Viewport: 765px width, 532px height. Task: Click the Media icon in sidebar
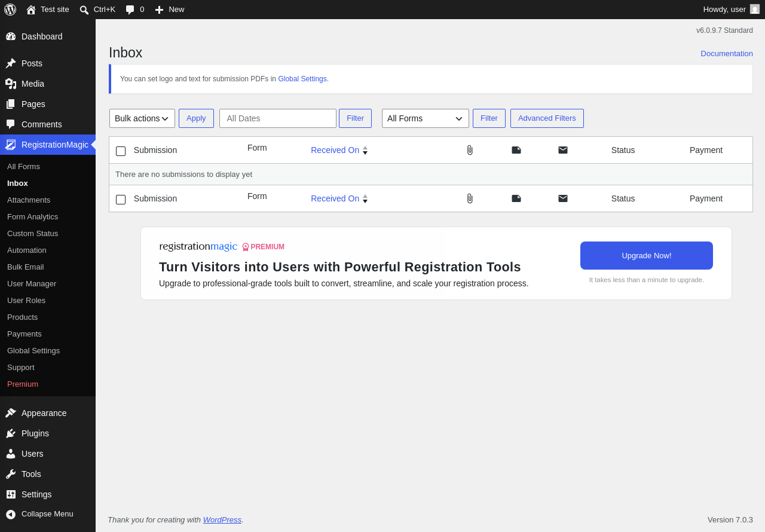(11, 84)
